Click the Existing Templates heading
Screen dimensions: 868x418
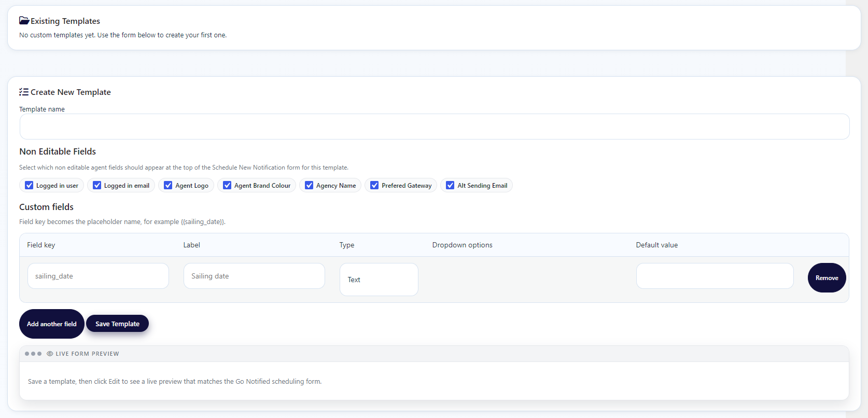pyautogui.click(x=65, y=21)
